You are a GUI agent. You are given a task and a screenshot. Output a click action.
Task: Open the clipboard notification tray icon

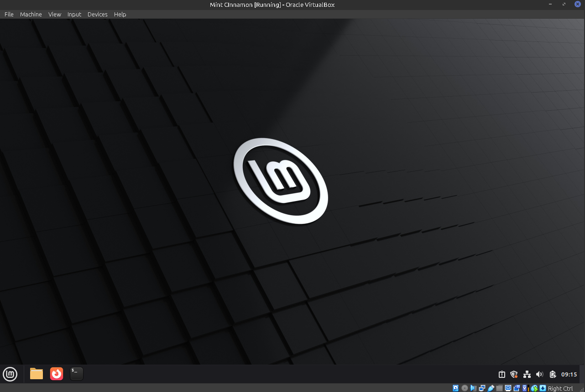coord(502,374)
